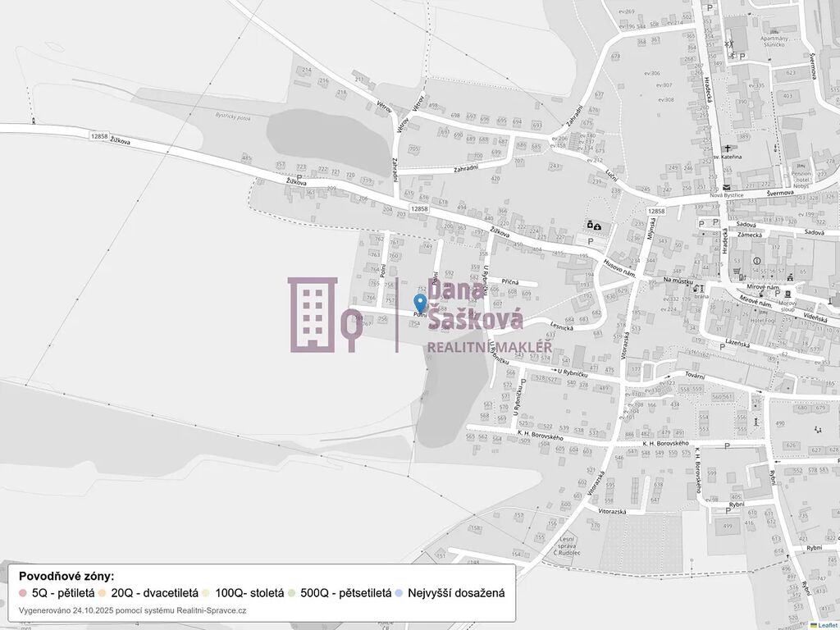
Task: Click the post office envelope icon at Nová Bystřice
Action: (726, 187)
